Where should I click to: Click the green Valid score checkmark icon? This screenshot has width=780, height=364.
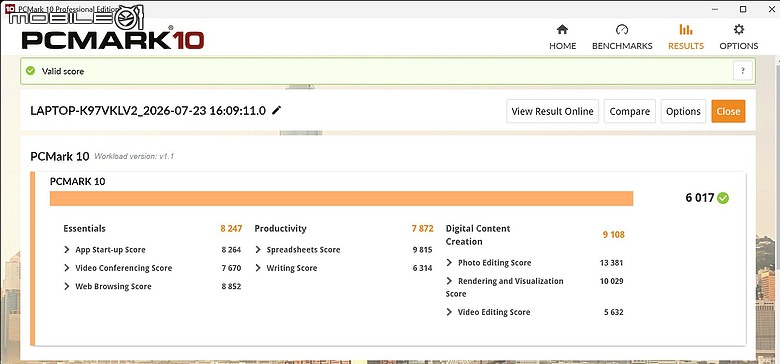(30, 71)
